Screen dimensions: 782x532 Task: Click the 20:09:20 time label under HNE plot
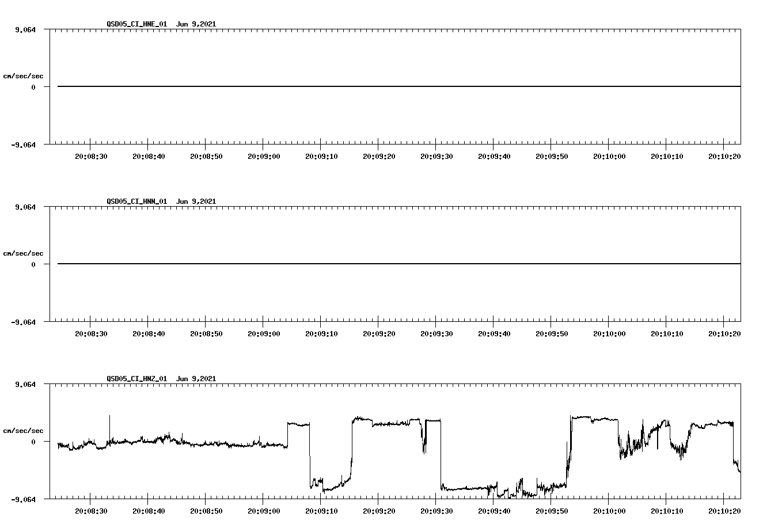pyautogui.click(x=379, y=157)
